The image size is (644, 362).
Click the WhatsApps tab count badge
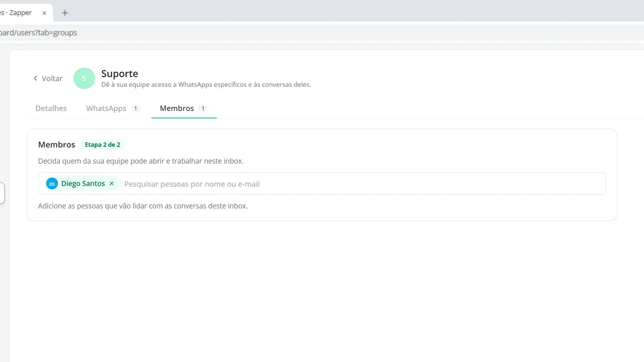coord(136,108)
